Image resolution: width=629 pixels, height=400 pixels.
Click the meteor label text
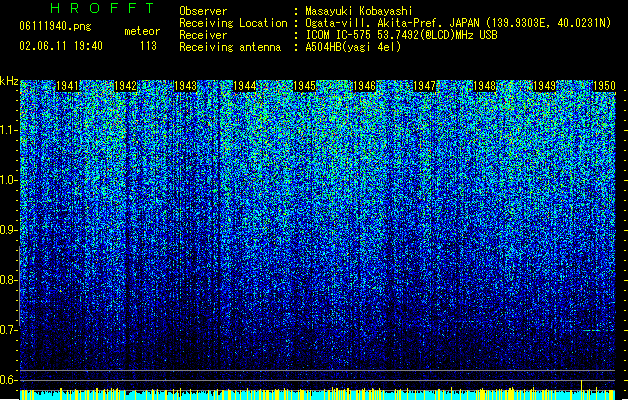(x=142, y=31)
